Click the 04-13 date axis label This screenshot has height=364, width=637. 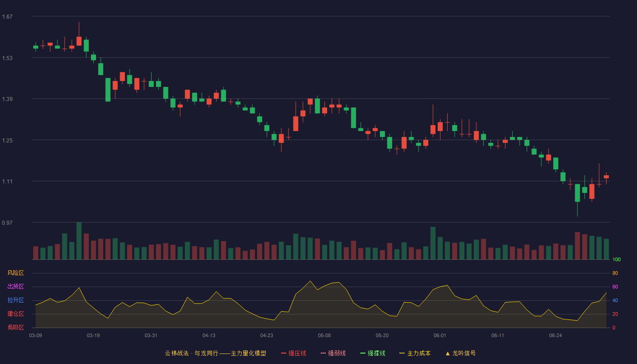click(209, 335)
